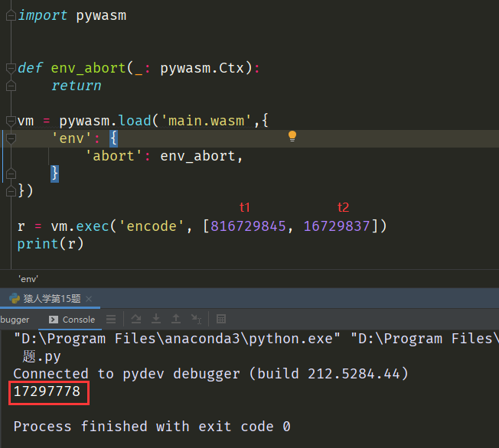
Task: Click the Run to Cursor icon
Action: point(196,319)
